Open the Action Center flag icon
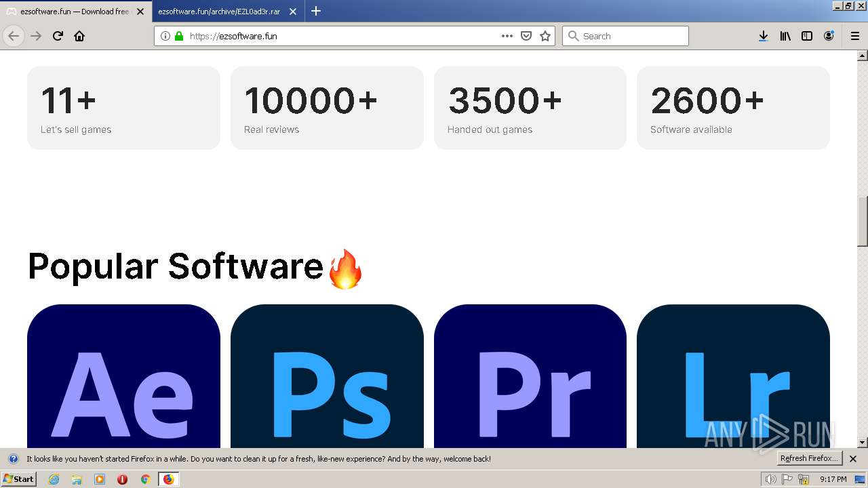 [787, 479]
